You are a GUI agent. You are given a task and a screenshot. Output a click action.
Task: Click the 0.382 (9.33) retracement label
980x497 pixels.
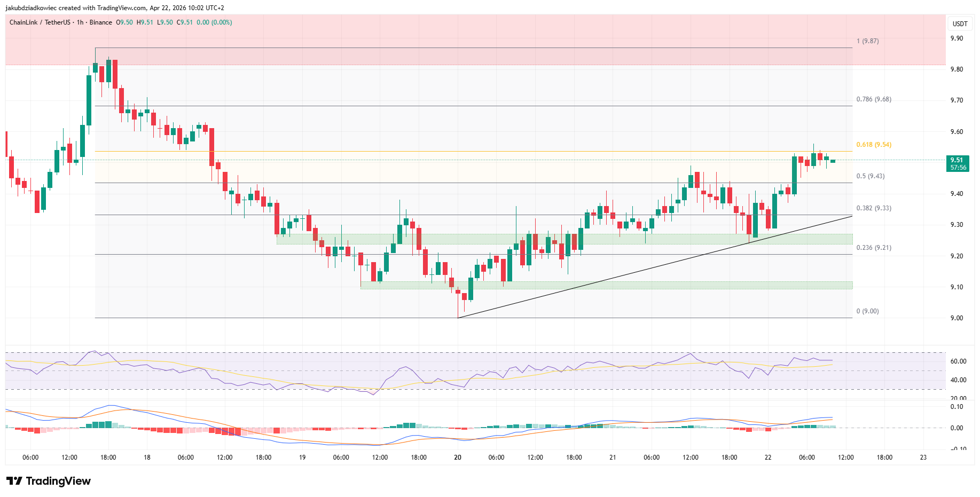873,208
